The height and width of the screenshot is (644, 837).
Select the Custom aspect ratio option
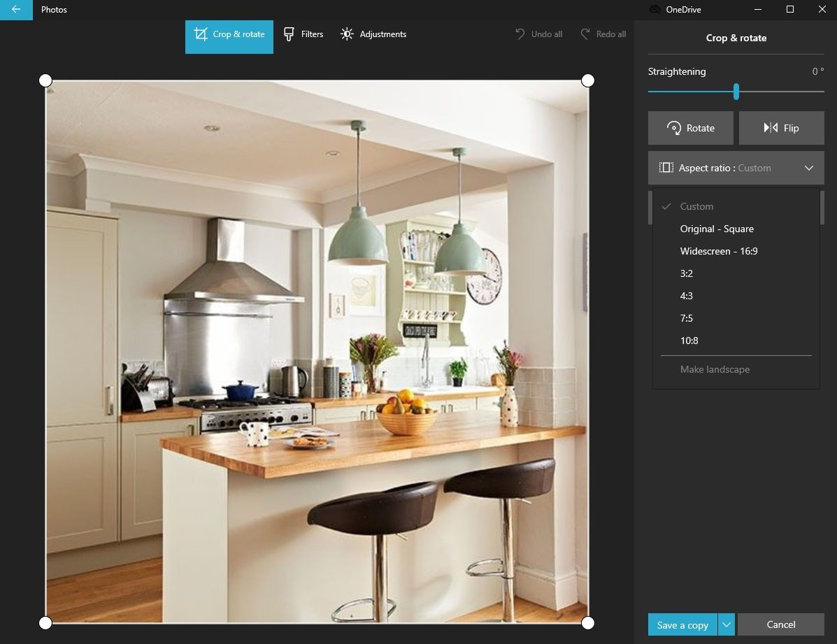(x=696, y=206)
